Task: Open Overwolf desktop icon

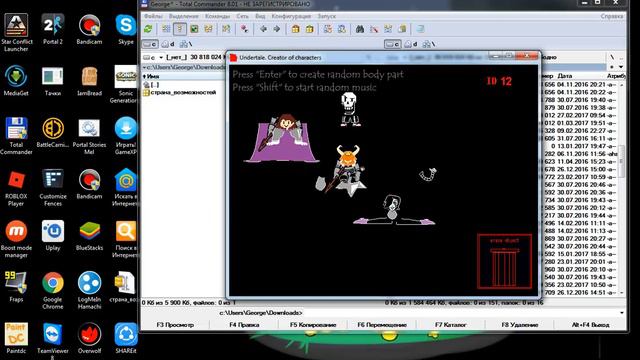Action: [89, 338]
